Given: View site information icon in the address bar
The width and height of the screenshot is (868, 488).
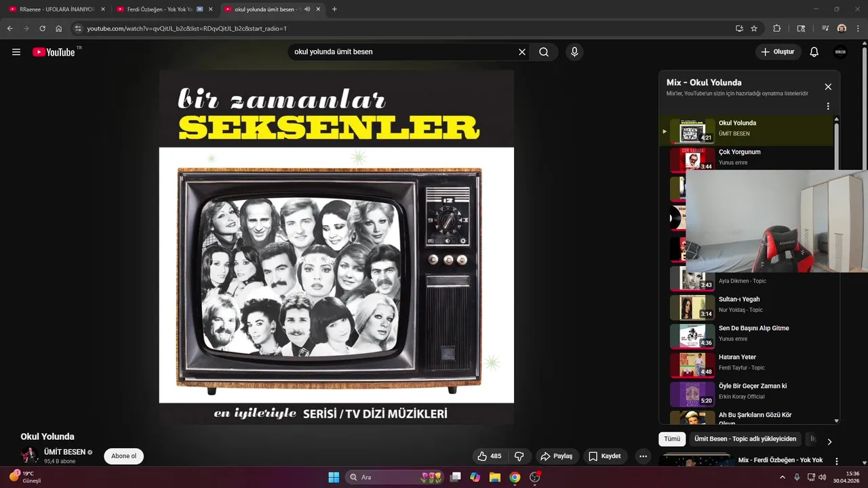Looking at the screenshot, I should pyautogui.click(x=78, y=28).
